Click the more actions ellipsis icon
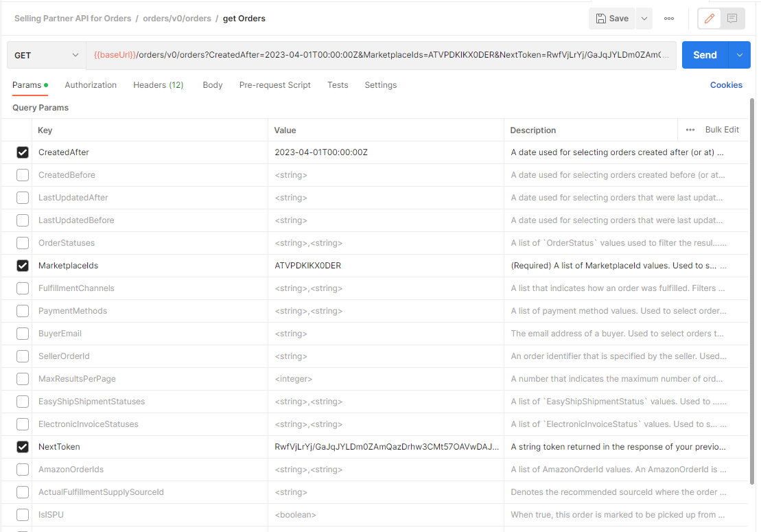The image size is (761, 532). click(x=668, y=19)
